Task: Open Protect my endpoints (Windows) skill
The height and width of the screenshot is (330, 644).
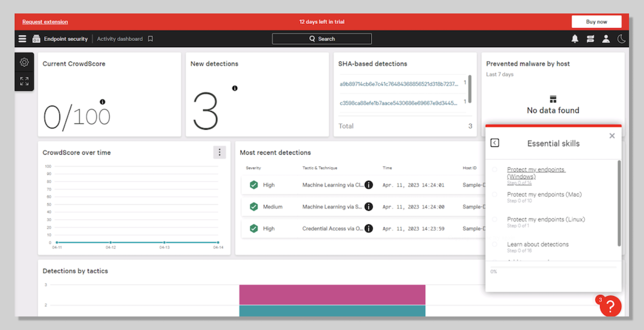Action: (536, 173)
